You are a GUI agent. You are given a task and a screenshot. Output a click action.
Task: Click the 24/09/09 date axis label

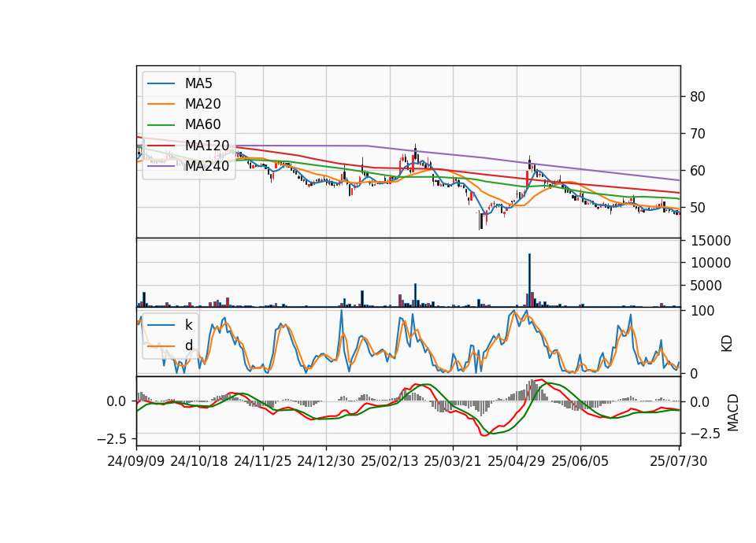coord(136,461)
